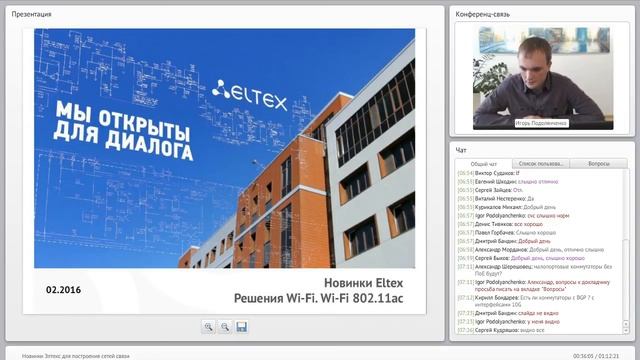Click the webinar title in bottom bar
640x360 pixels.
tap(76, 356)
